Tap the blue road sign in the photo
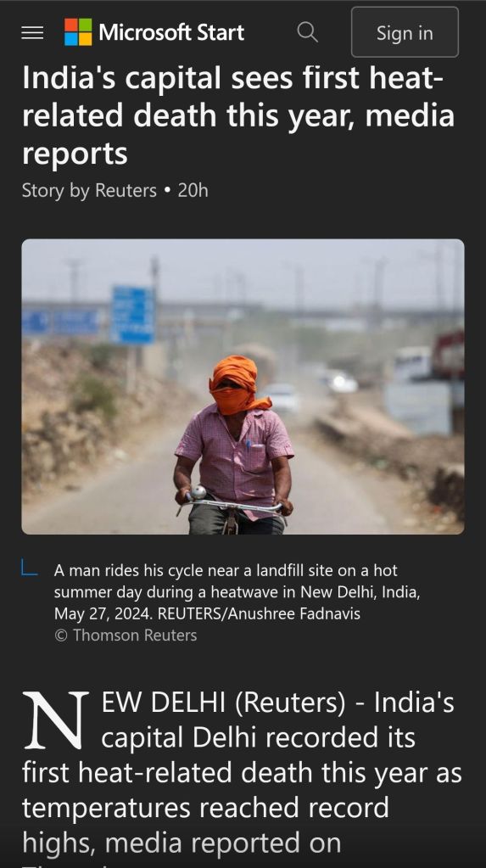Viewport: 486px width, 868px height. (x=133, y=315)
